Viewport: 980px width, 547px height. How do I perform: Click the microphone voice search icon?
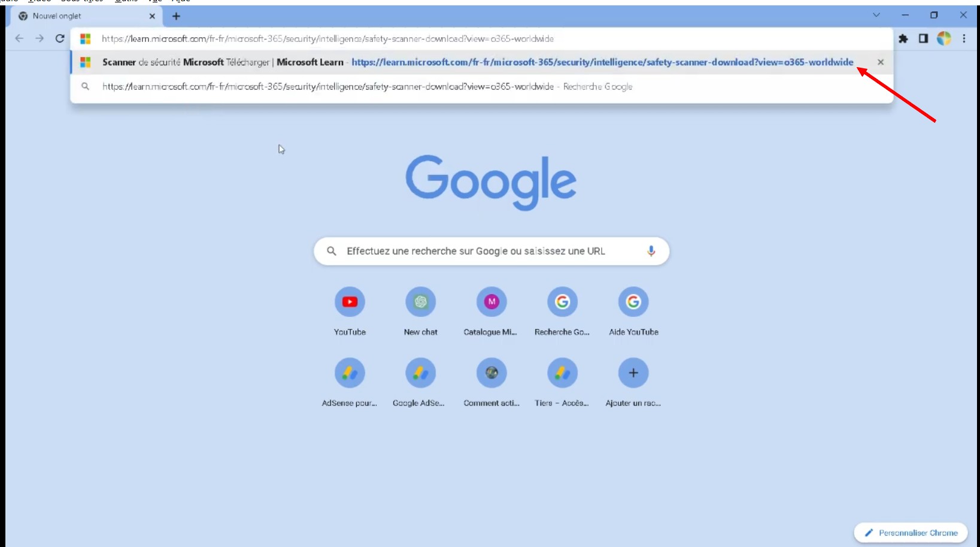(x=651, y=251)
